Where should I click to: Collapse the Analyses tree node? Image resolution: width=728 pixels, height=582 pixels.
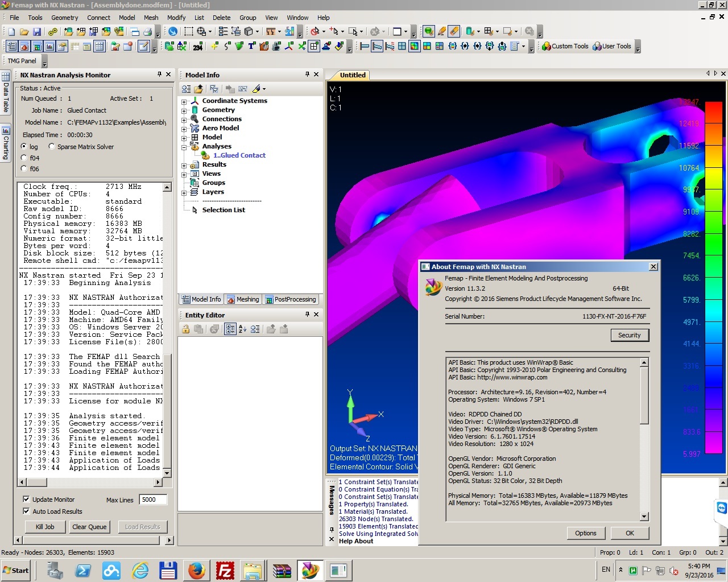click(184, 147)
